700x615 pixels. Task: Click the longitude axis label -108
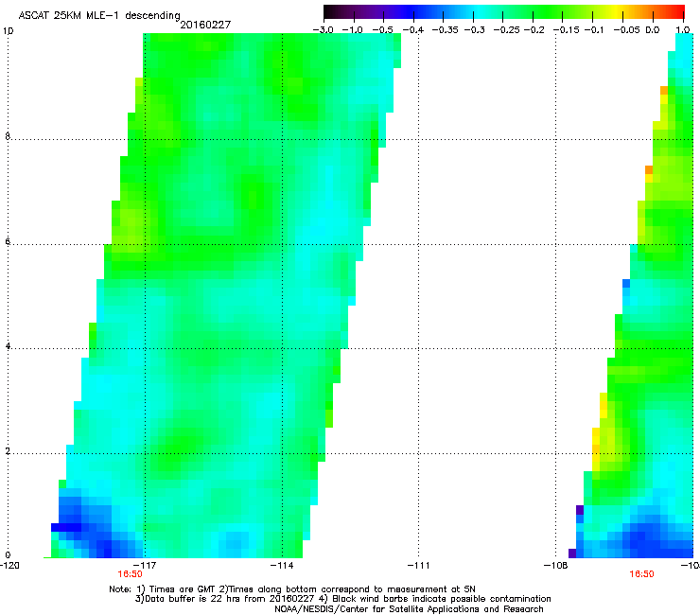pos(556,566)
